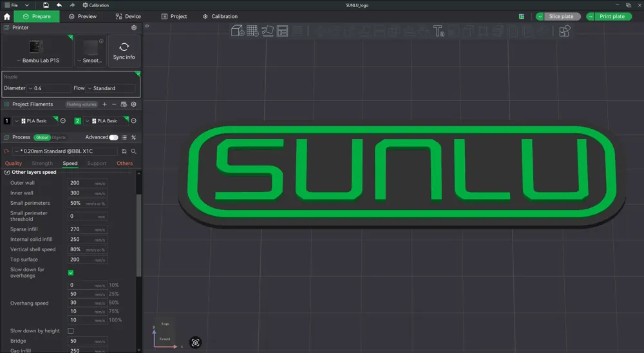Enable Slow down by height checkbox
This screenshot has width=644, height=353.
pyautogui.click(x=71, y=331)
